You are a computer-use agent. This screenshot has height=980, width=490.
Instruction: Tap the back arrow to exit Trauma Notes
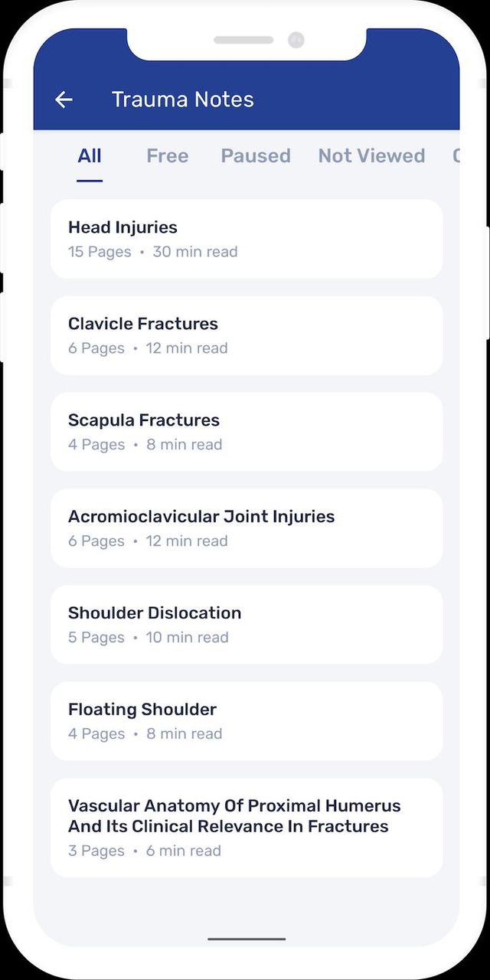[x=64, y=100]
